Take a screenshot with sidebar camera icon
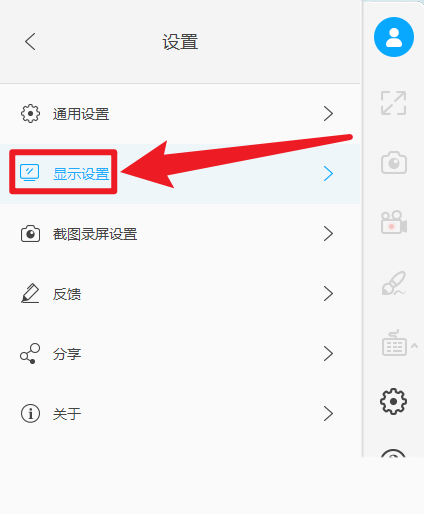 pyautogui.click(x=394, y=163)
